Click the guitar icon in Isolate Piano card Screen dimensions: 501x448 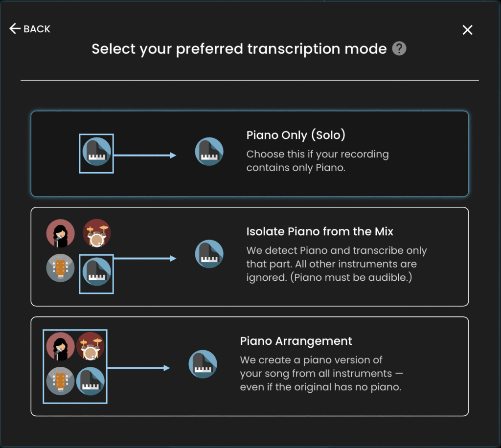click(60, 268)
